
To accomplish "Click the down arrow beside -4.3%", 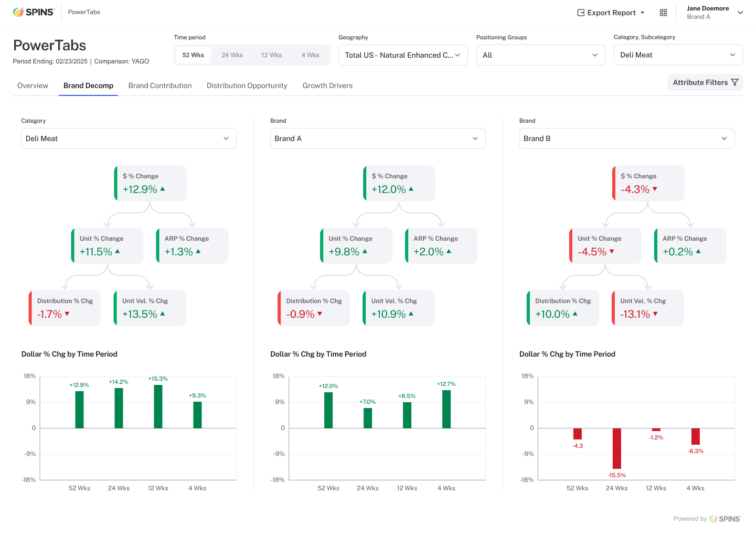I will point(655,189).
